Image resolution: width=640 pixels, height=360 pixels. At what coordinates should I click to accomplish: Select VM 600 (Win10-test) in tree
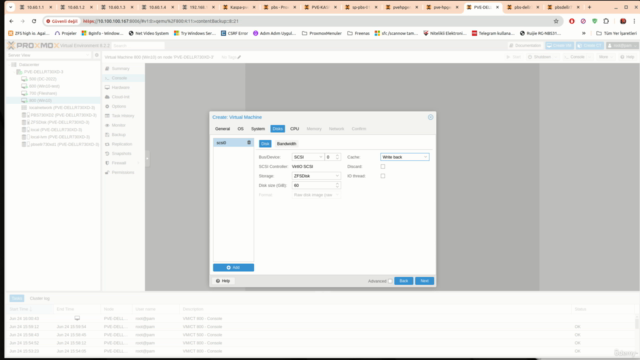(44, 86)
